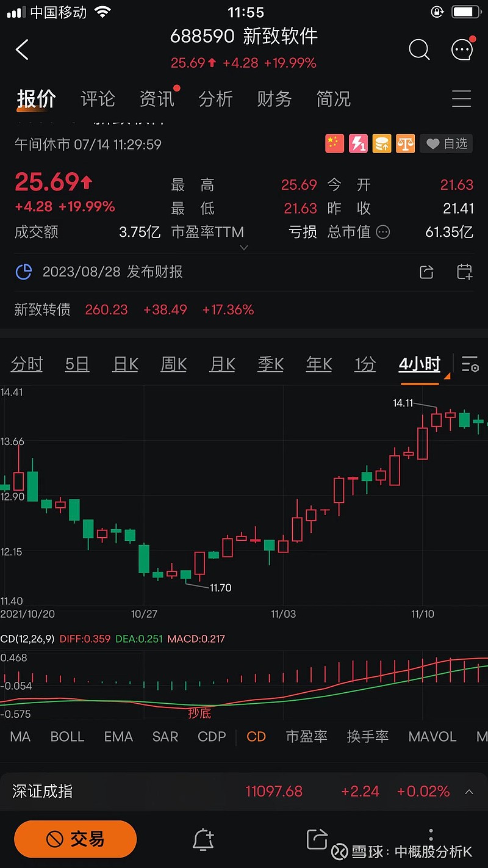Open search with magnifier icon
The width and height of the screenshot is (488, 868).
tap(419, 49)
